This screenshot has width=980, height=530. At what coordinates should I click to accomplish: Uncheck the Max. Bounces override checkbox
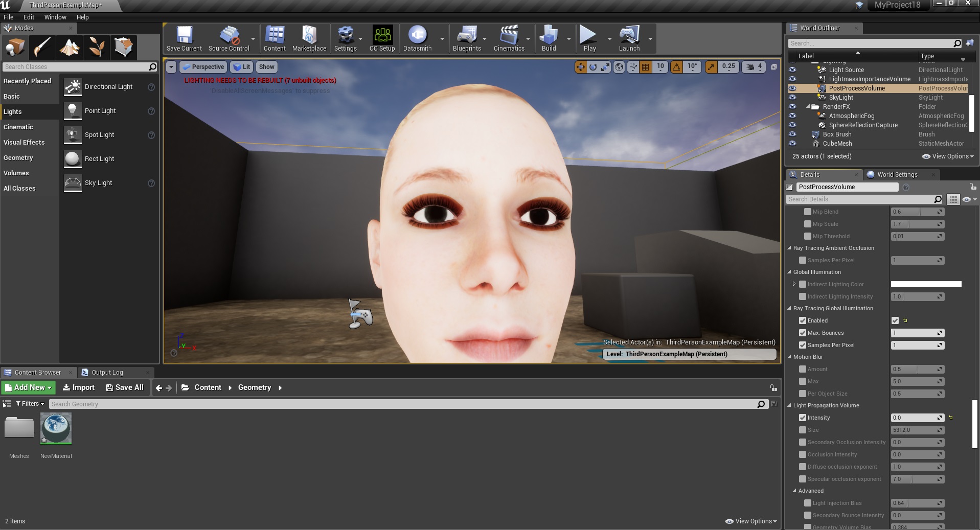pyautogui.click(x=803, y=333)
